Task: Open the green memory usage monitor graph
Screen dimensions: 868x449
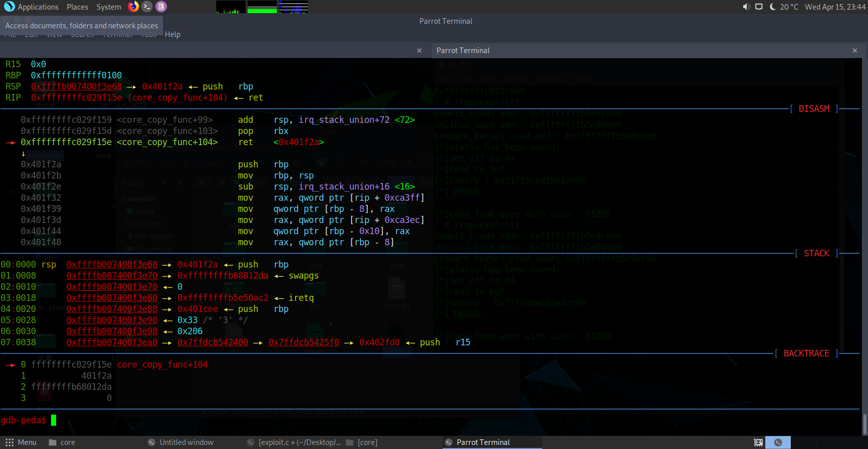Action: point(262,7)
